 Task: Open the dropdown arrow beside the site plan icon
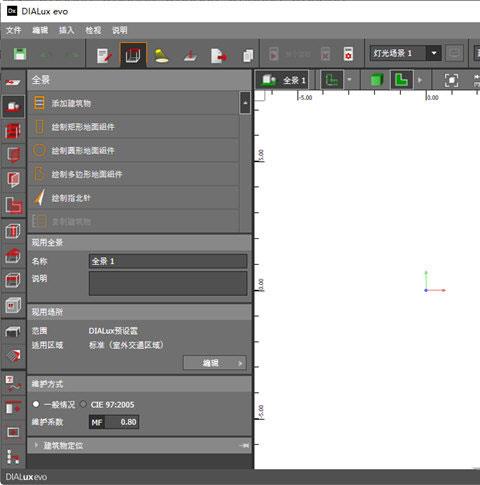(349, 80)
